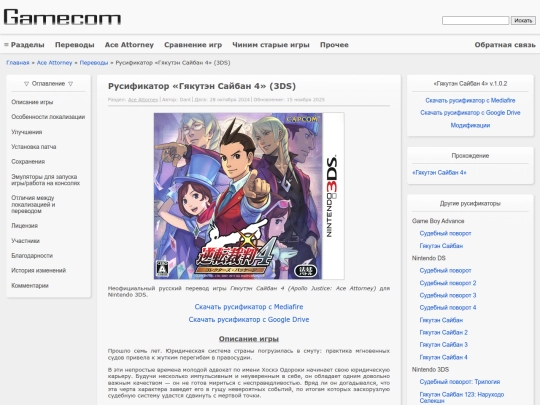Open Nintendo DS Гякутэн Сайбан link
The image size is (540, 405).
441,320
